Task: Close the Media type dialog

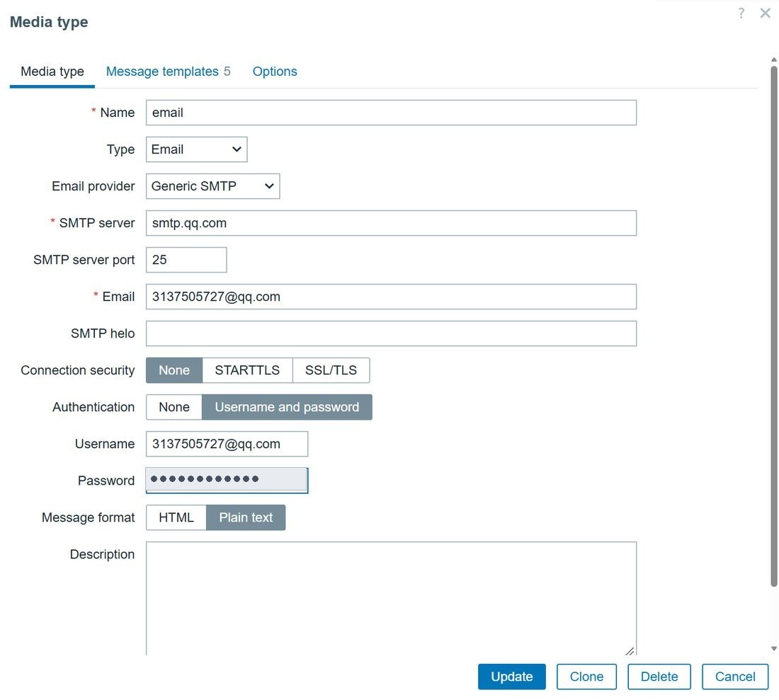Action: tap(765, 13)
